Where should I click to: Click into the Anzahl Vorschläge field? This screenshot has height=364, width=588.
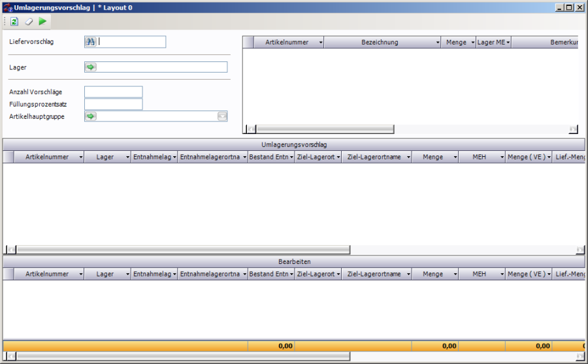(x=113, y=91)
